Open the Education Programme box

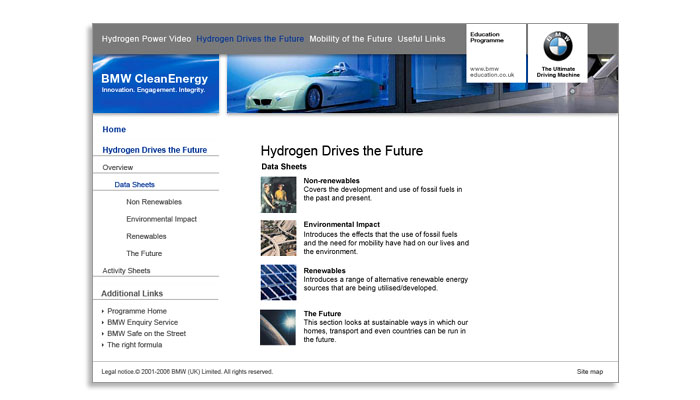pos(496,53)
